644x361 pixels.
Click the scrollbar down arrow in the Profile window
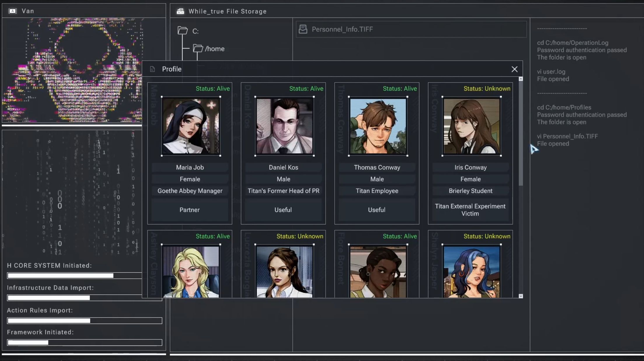point(520,296)
